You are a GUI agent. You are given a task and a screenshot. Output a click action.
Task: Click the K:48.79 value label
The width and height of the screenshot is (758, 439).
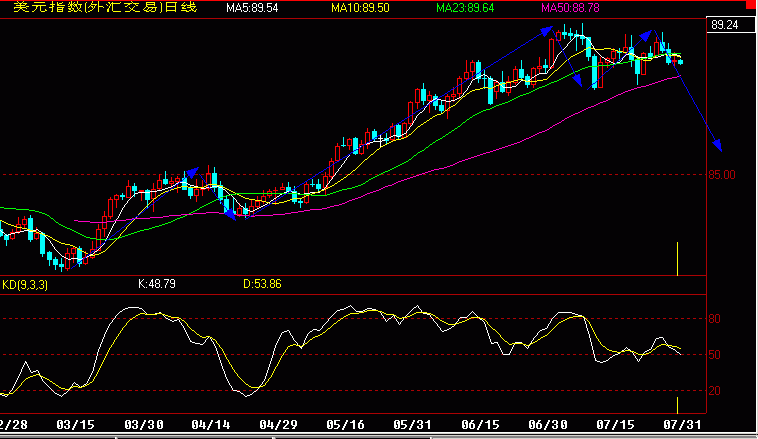click(157, 284)
